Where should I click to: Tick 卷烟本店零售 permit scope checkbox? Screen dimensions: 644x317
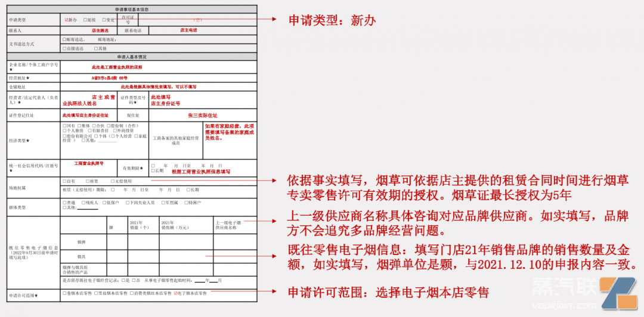click(64, 293)
